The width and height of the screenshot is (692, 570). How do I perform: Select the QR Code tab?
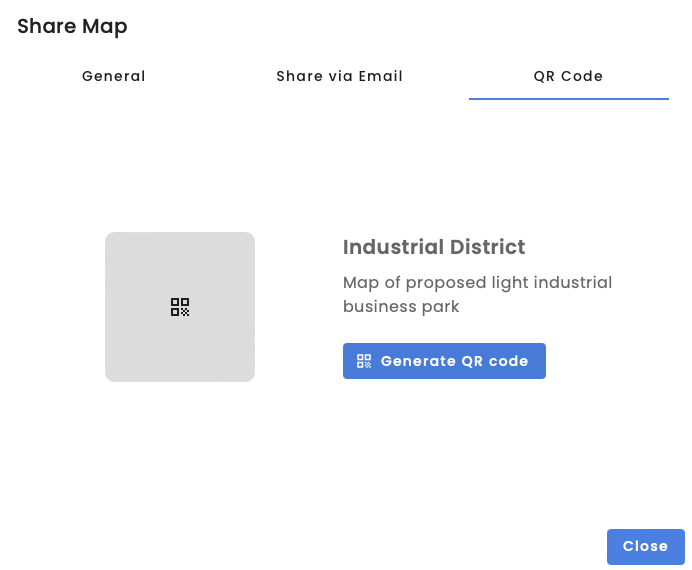pyautogui.click(x=568, y=76)
